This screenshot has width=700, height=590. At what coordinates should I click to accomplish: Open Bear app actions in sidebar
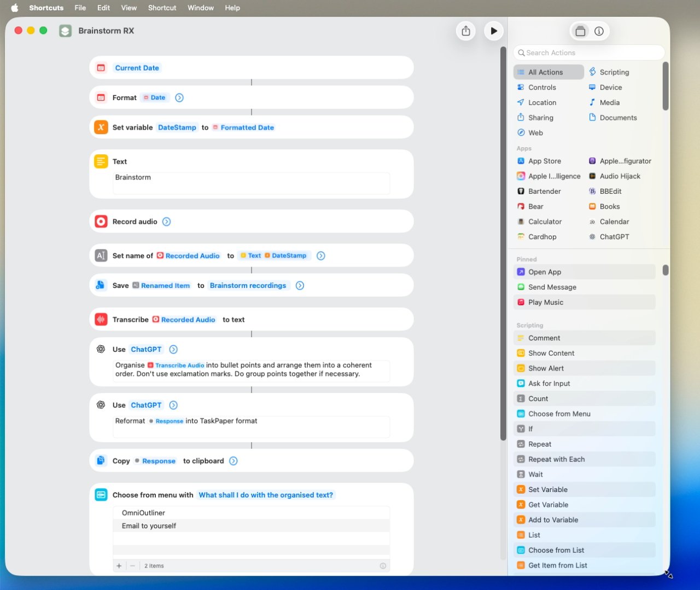(x=530, y=206)
